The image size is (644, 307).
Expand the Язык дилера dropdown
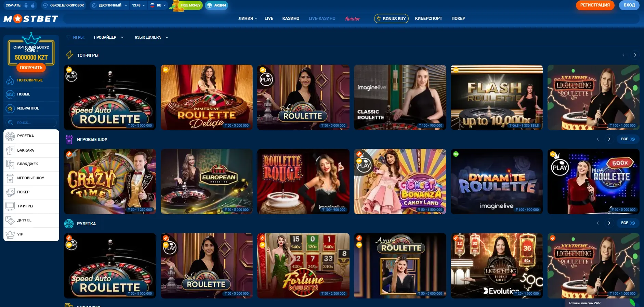(x=151, y=37)
